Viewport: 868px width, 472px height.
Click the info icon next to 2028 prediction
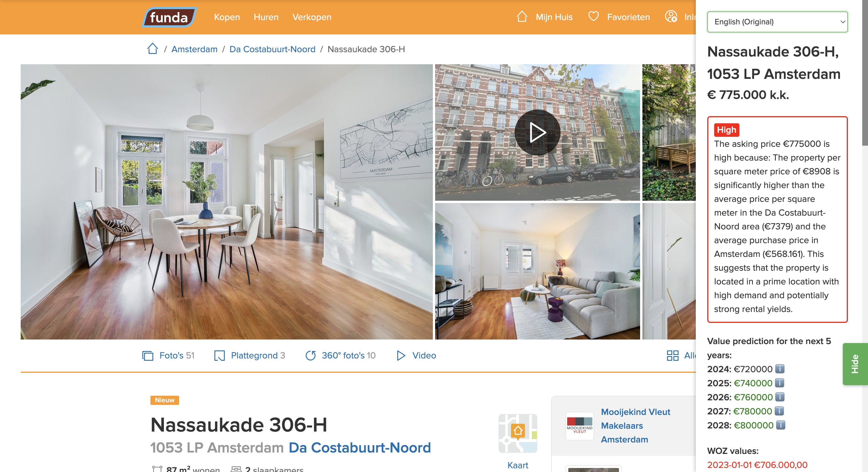click(x=780, y=425)
